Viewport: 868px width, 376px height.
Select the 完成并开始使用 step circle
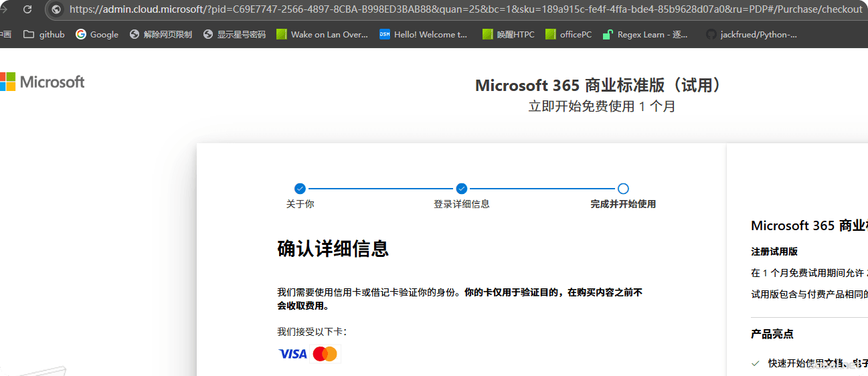[623, 189]
